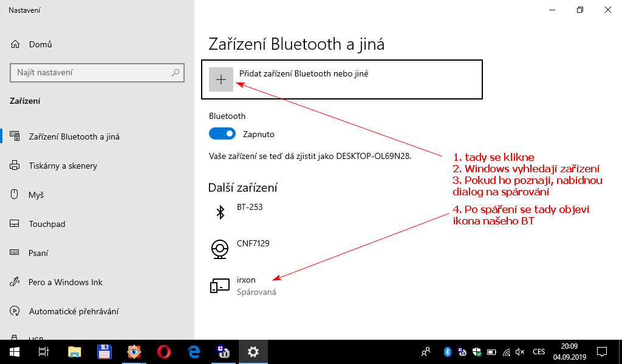622x364 pixels.
Task: Open Automatické přehrávání playback icon
Action: (x=13, y=311)
